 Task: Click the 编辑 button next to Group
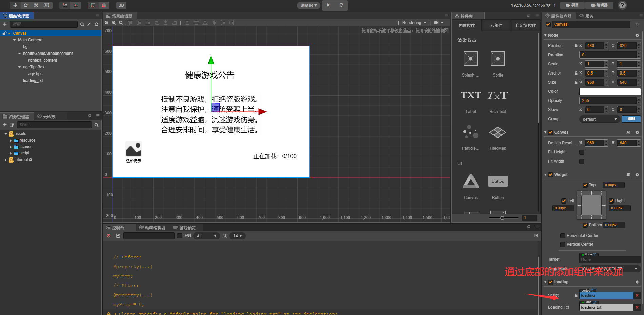631,119
